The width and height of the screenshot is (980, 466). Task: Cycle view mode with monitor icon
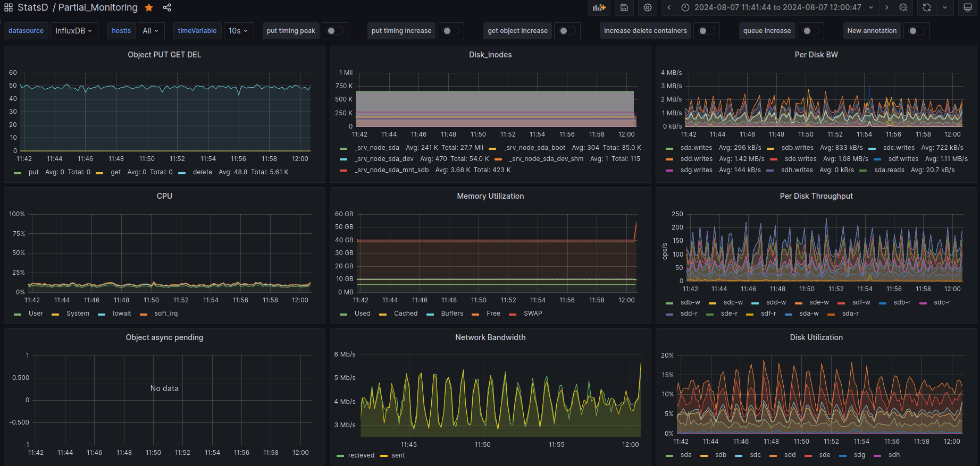[968, 7]
